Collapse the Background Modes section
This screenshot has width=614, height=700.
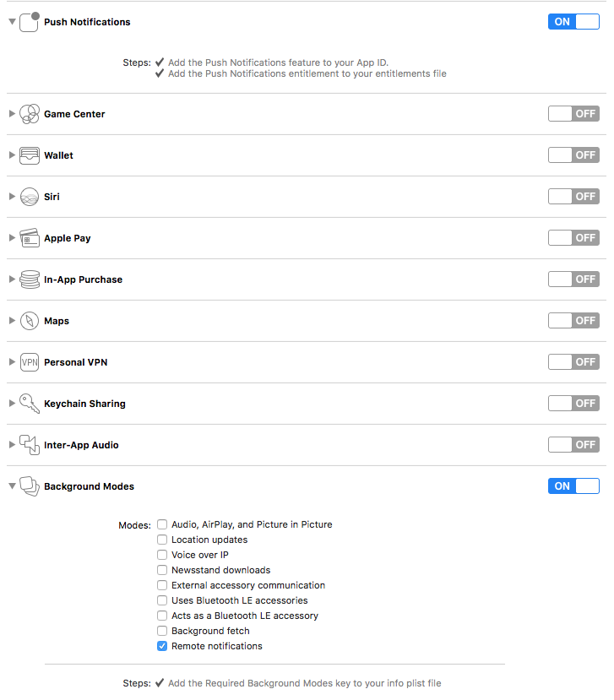point(12,486)
